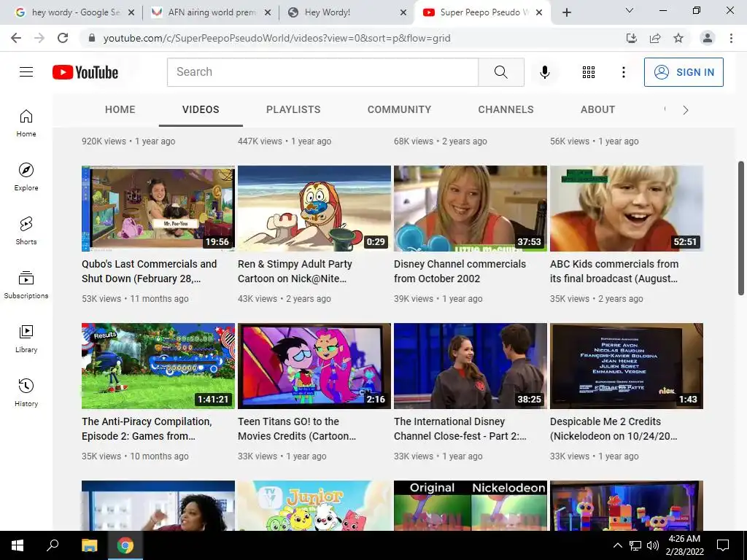Switch to 'hey wordy - Google Search' tab

75,12
